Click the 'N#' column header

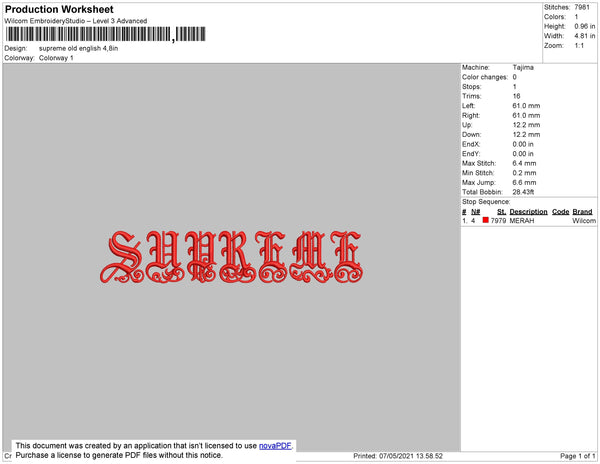point(475,212)
